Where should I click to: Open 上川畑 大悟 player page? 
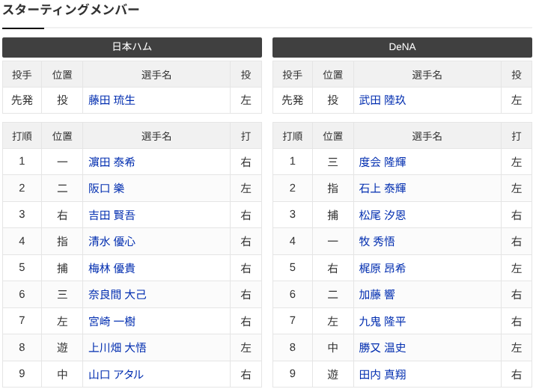(x=118, y=348)
